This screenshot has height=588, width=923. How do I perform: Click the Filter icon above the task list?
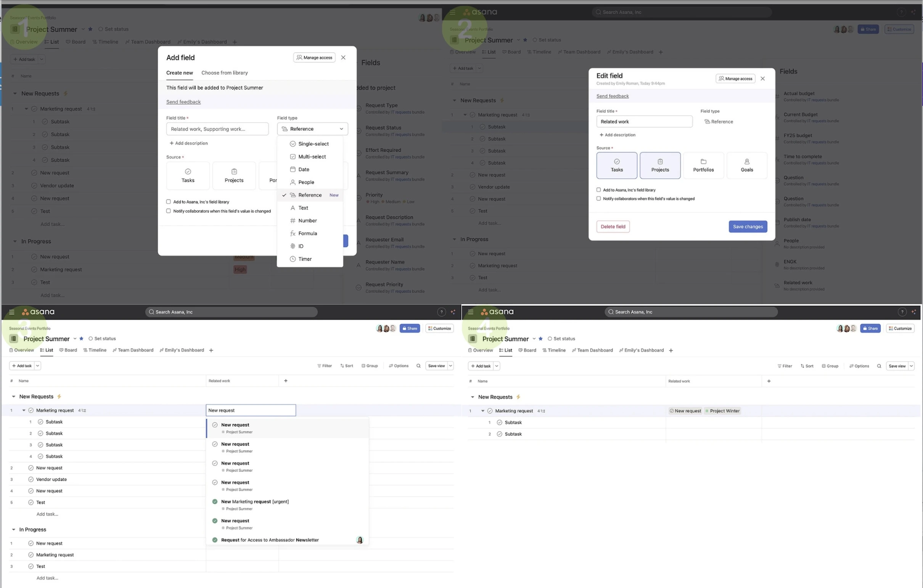(324, 366)
